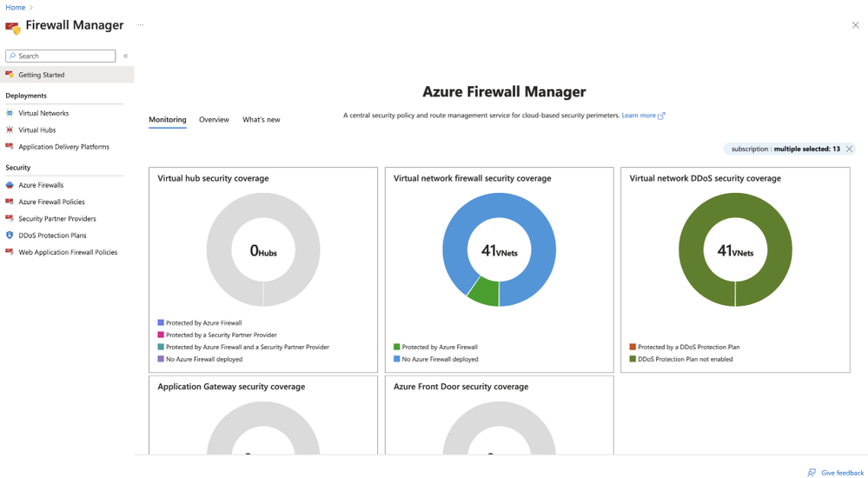Click the Home breadcrumb link
Viewport: 868px width, 478px height.
pyautogui.click(x=15, y=7)
